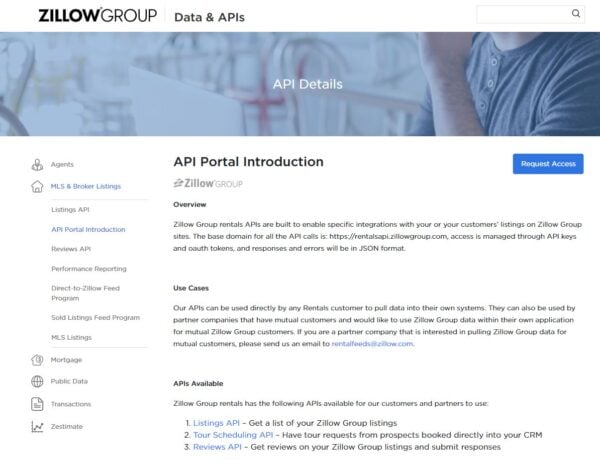Click the Zillow Group logo in header
Image resolution: width=600 pixels, height=470 pixels.
coord(98,15)
